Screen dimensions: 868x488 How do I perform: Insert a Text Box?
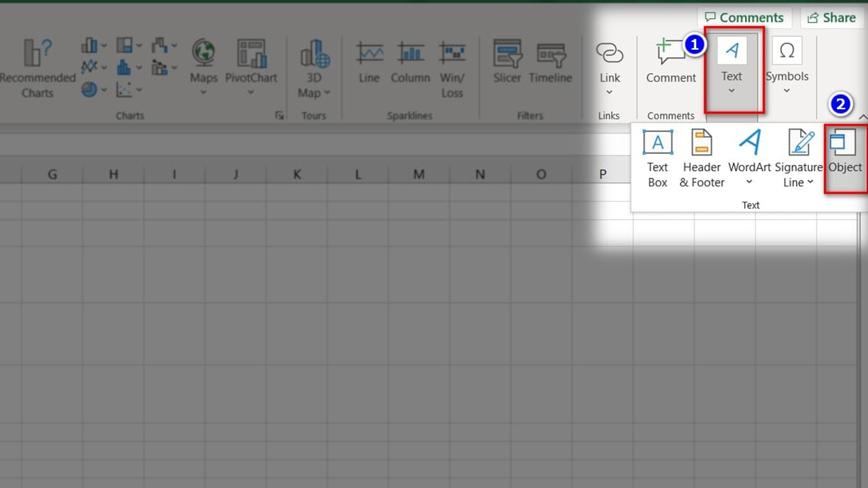click(658, 158)
